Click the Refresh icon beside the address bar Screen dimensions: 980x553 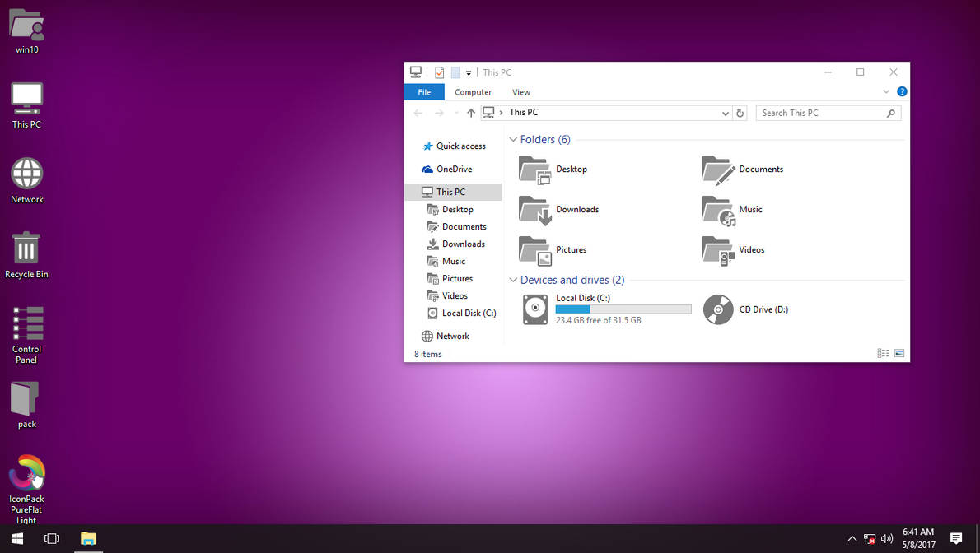[x=739, y=113]
